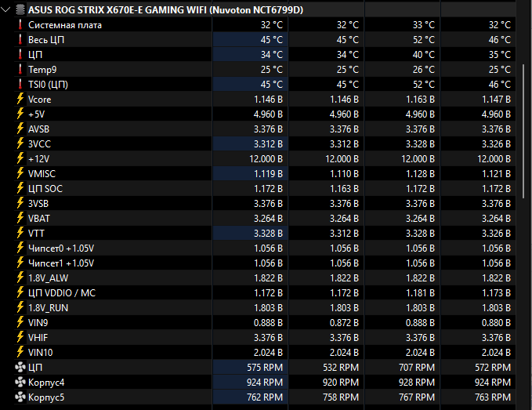Viewport: 532px width, 410px height.
Task: Click the 40 °C value
Action: click(x=424, y=55)
